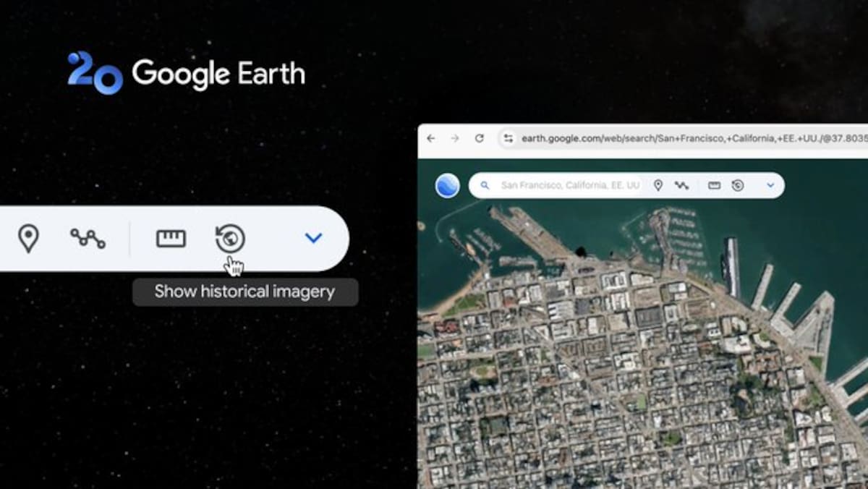Reload the page in the browser
Viewport: 868px width, 489px height.
(479, 138)
